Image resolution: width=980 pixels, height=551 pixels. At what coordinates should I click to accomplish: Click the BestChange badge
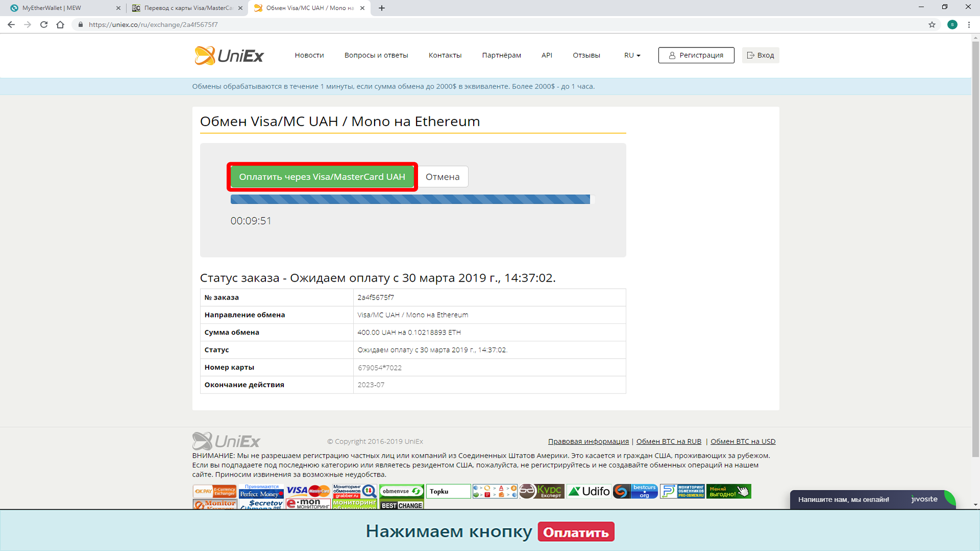(x=402, y=505)
